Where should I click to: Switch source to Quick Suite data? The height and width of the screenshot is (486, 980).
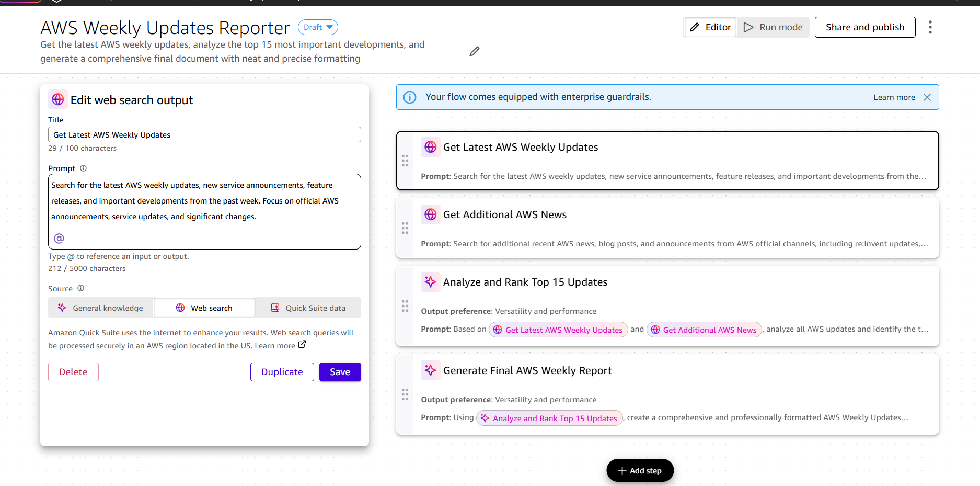pos(308,308)
